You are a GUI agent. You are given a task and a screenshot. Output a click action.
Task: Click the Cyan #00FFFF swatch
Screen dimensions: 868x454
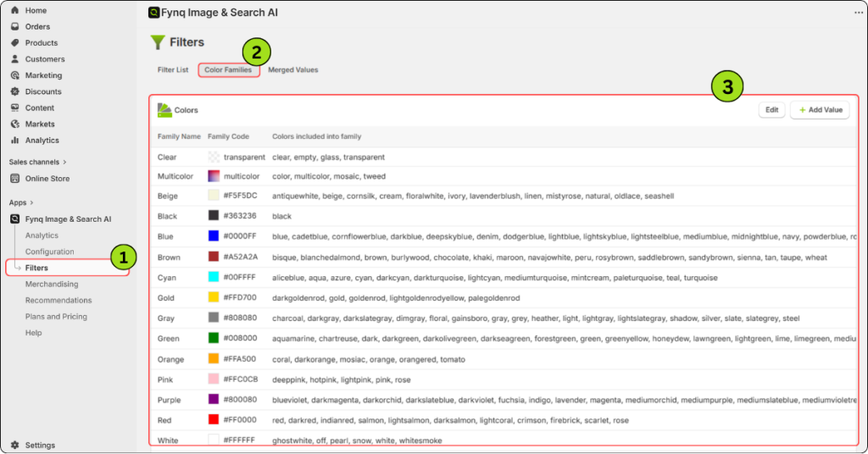(214, 277)
